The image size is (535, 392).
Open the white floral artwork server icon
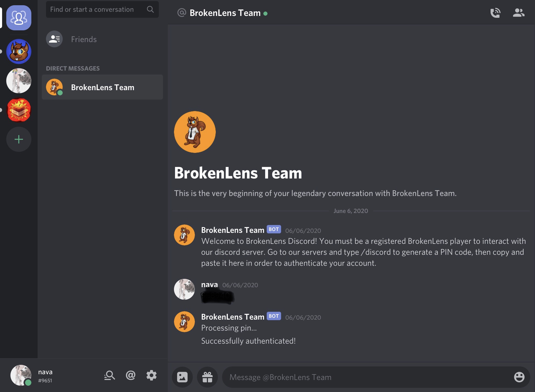(x=19, y=81)
